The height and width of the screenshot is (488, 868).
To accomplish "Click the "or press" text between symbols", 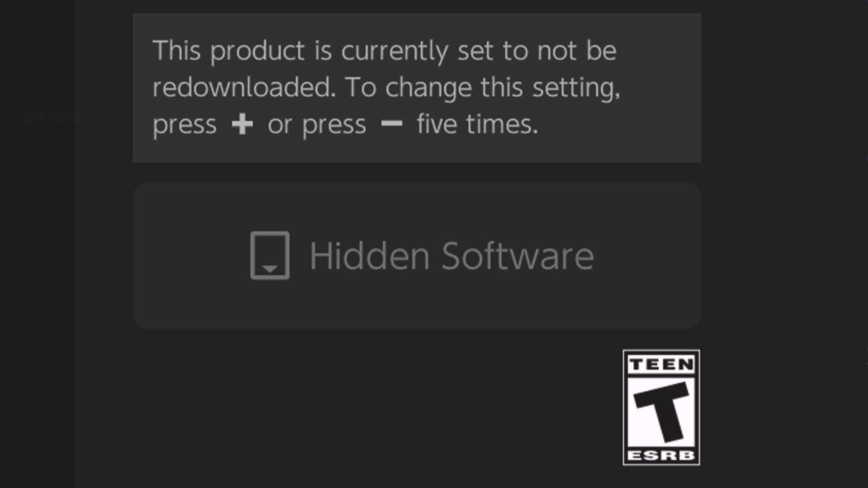I will click(316, 124).
